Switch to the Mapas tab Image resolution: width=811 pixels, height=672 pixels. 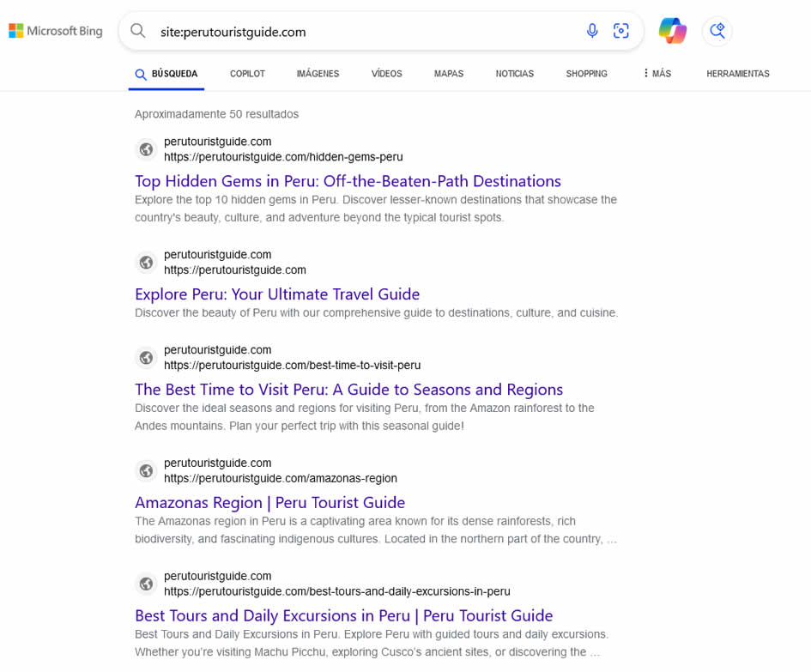coord(449,74)
